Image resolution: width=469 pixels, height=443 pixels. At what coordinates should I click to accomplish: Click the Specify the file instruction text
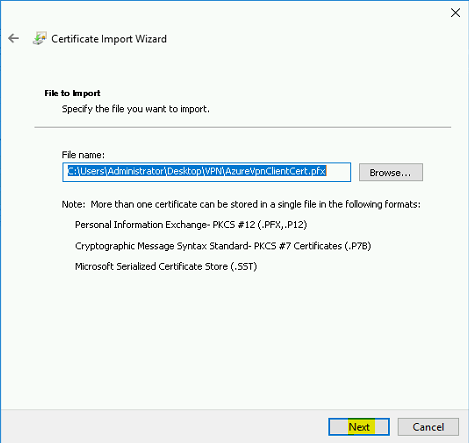click(x=136, y=109)
